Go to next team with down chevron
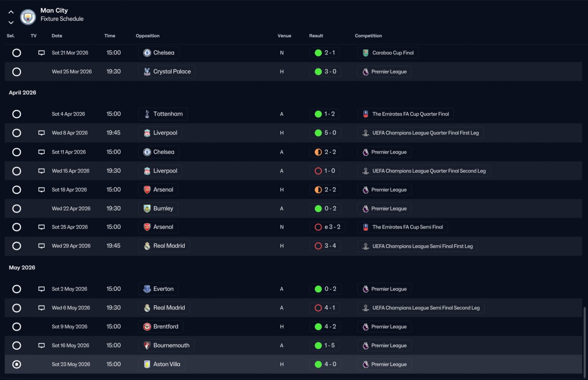 (x=11, y=22)
